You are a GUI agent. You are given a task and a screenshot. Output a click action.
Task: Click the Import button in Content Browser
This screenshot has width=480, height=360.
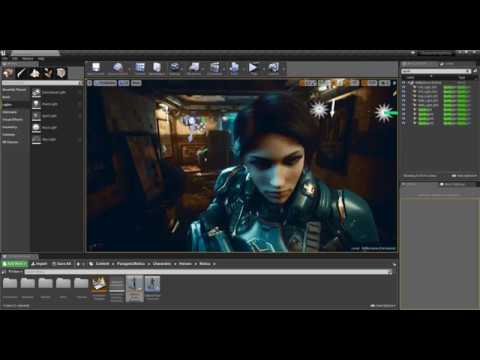pos(39,264)
